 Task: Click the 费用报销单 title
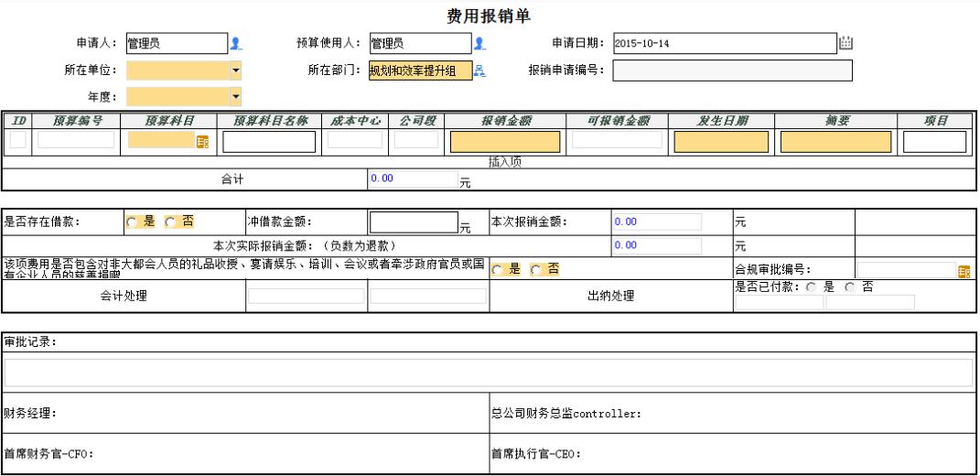(x=489, y=16)
